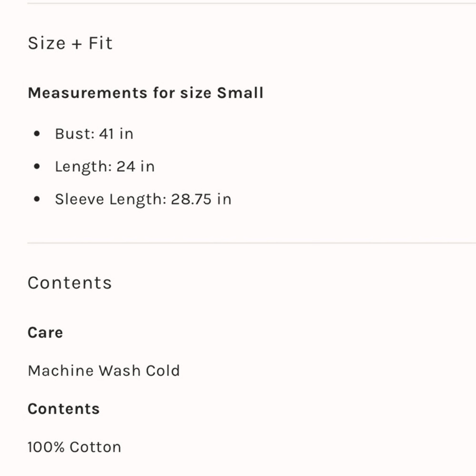Click the Machine Wash Cold text
Viewport: 476px width, 476px height.
pyautogui.click(x=104, y=370)
